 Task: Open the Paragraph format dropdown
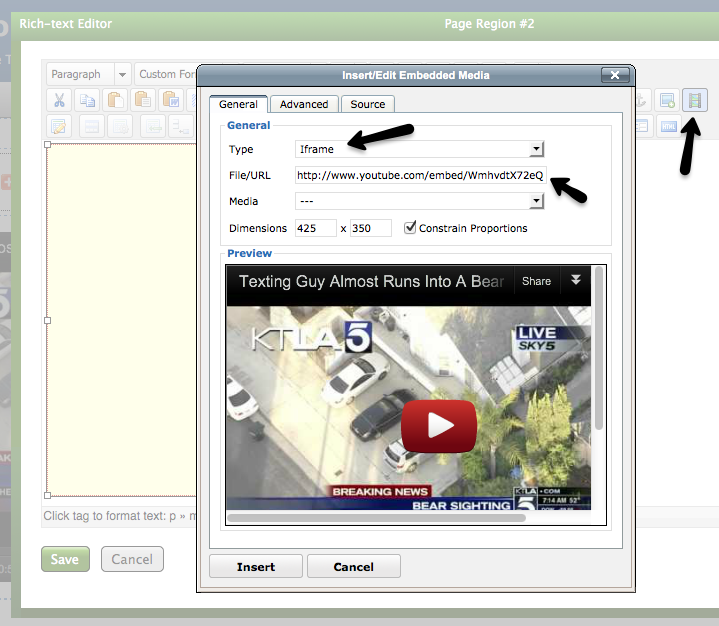(88, 74)
